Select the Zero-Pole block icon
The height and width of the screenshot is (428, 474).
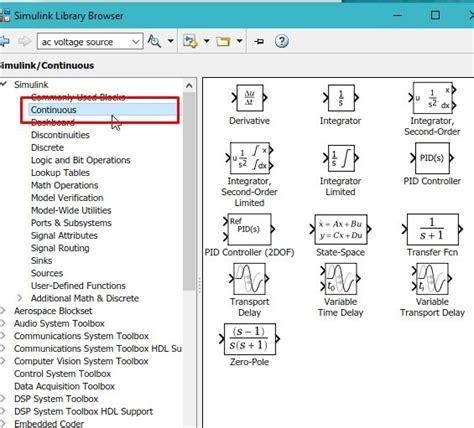click(249, 339)
